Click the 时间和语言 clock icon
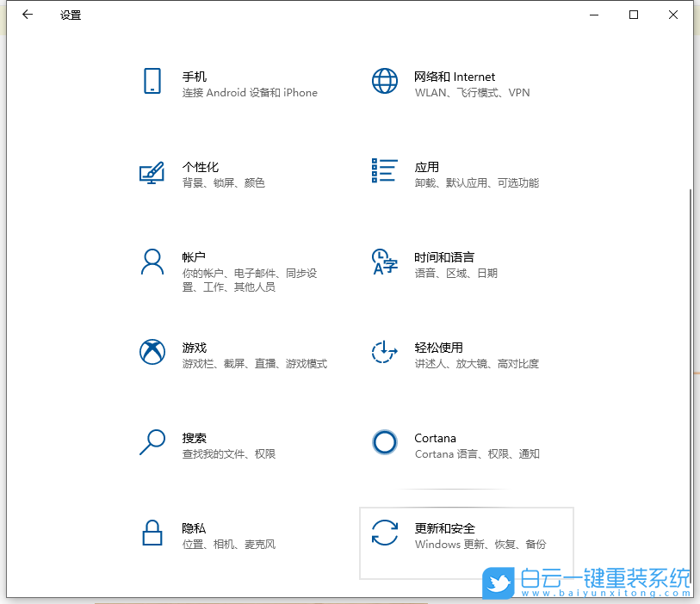Screen dimensions: 700x604 tap(384, 262)
